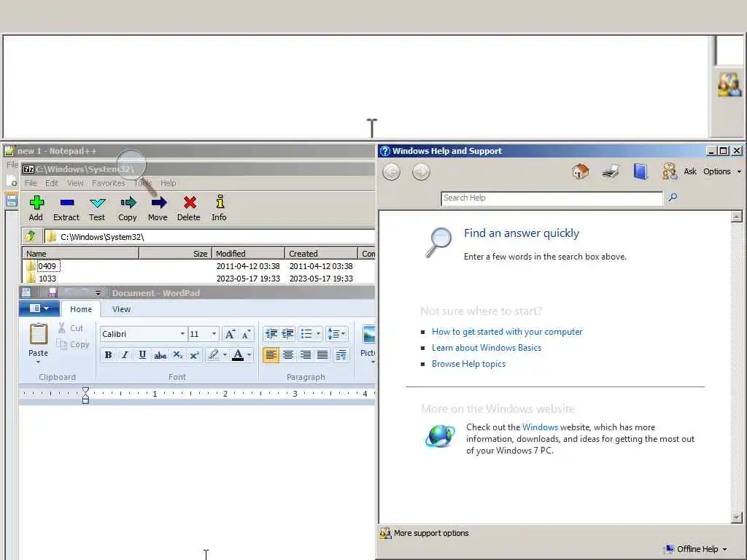The height and width of the screenshot is (560, 747).
Task: Decrease indent in WordPad
Action: tap(271, 334)
